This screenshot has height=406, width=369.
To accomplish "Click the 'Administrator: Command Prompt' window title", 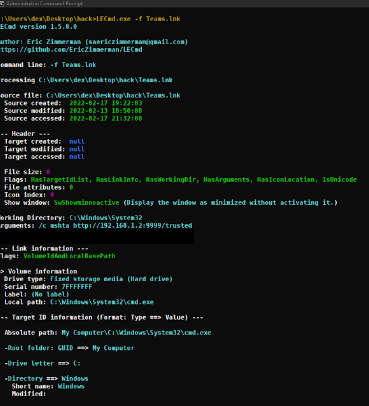I will [x=44, y=3].
